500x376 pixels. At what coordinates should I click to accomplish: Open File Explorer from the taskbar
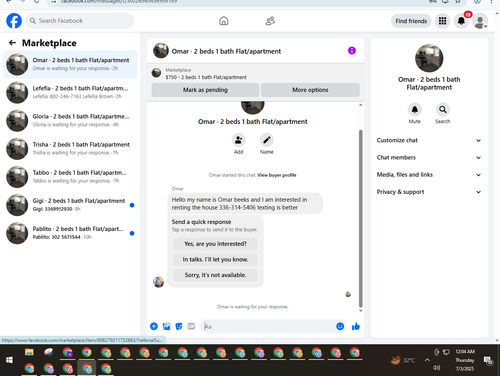pyautogui.click(x=29, y=352)
